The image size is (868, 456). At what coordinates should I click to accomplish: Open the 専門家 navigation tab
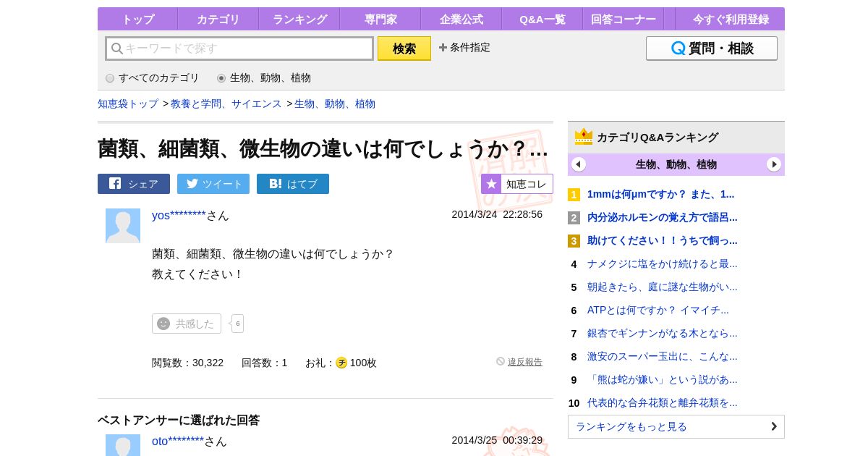(x=380, y=19)
